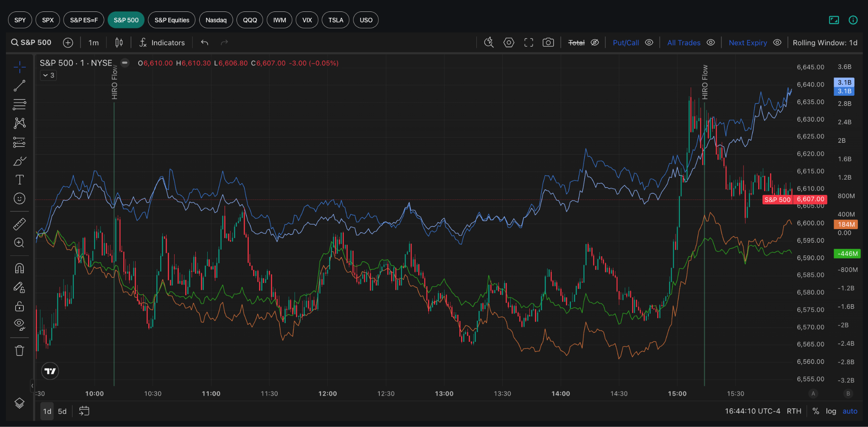Set the time range to 5d
The image size is (868, 427).
[62, 411]
